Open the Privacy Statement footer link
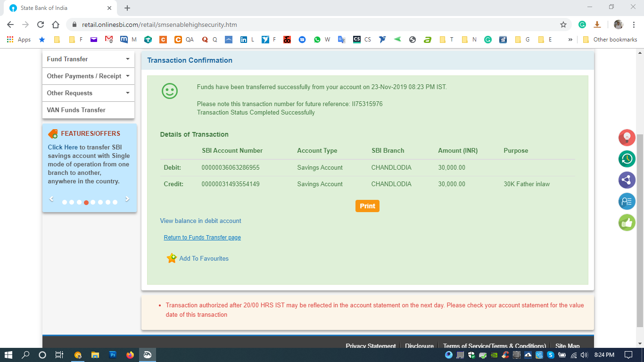644x362 pixels. point(371,346)
